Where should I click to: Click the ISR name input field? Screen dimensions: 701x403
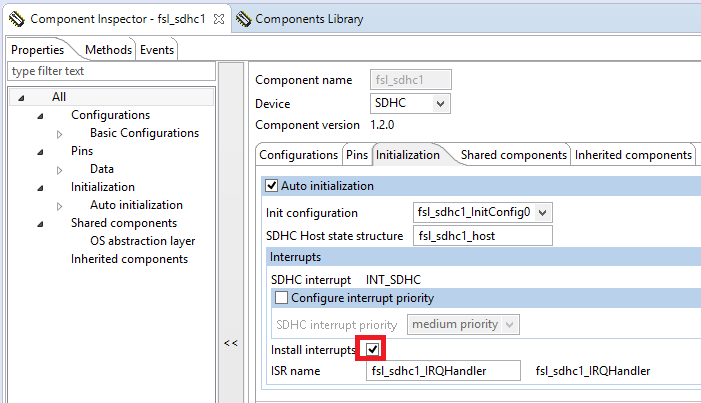[x=443, y=371]
